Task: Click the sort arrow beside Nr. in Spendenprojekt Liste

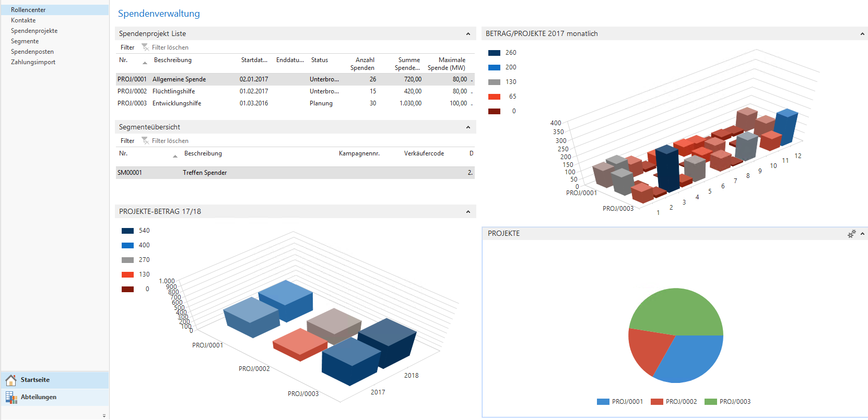Action: pyautogui.click(x=145, y=63)
